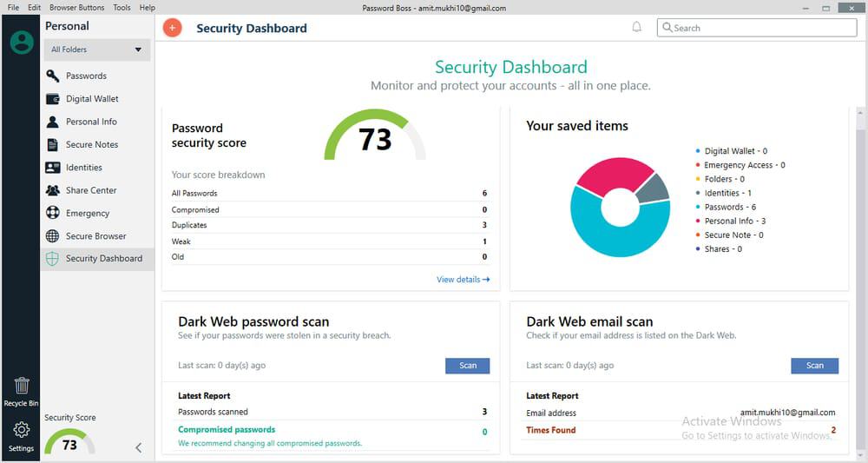Click the View details link
Screen dimensions: 868x463
463,279
